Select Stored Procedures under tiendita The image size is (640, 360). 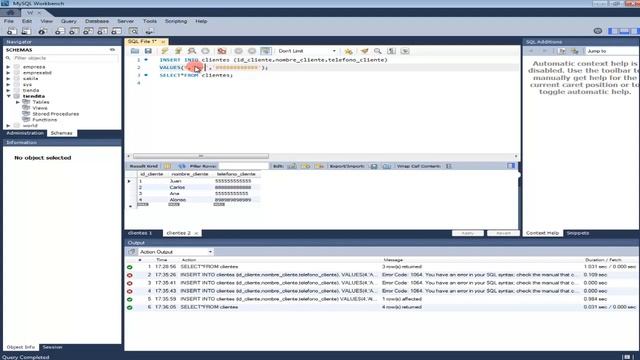pyautogui.click(x=56, y=114)
